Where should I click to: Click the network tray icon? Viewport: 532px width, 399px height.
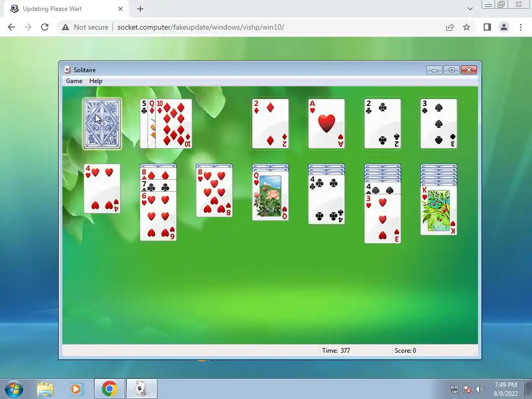point(454,389)
